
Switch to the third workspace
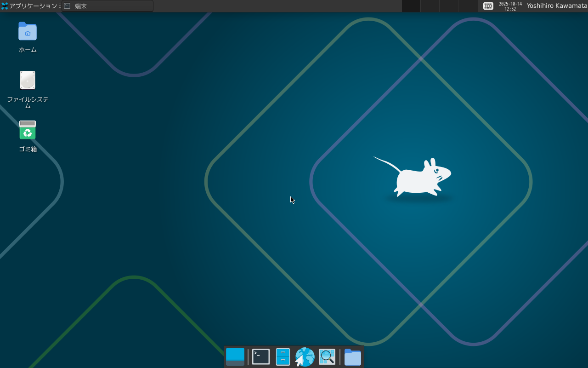click(x=448, y=6)
